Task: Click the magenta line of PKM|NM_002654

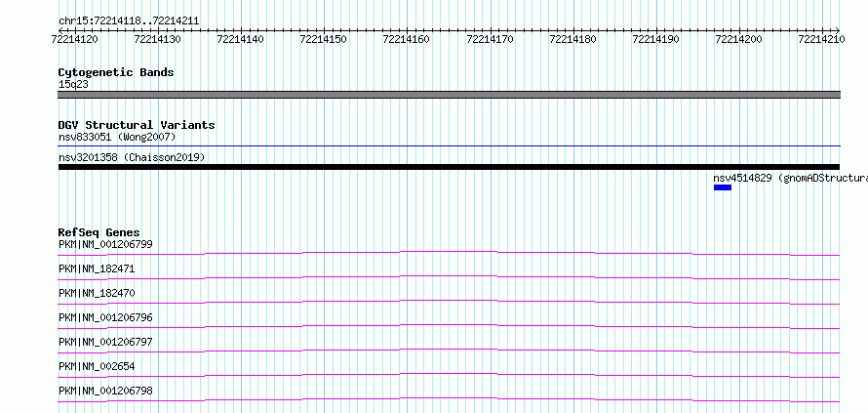Action: tap(449, 375)
